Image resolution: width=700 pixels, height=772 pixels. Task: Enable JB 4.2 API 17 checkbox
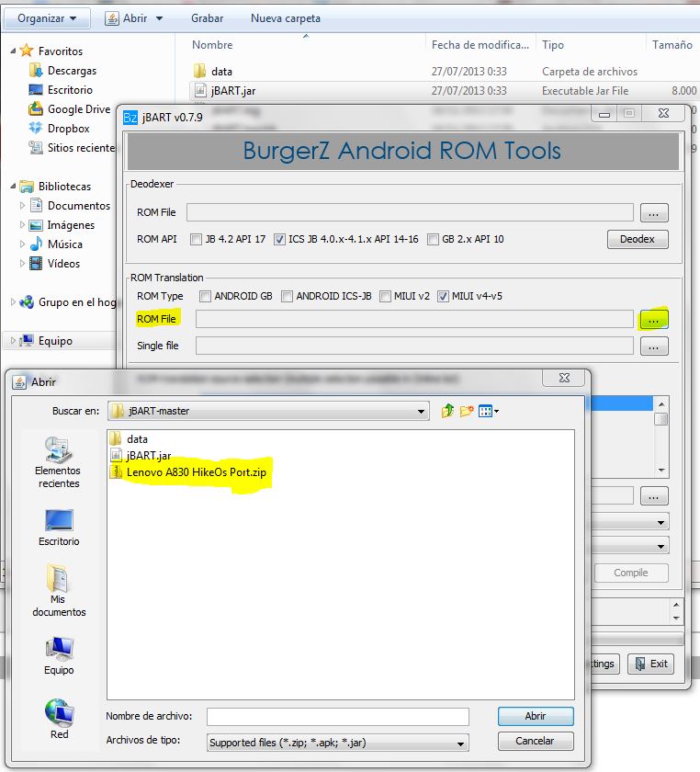(x=196, y=239)
